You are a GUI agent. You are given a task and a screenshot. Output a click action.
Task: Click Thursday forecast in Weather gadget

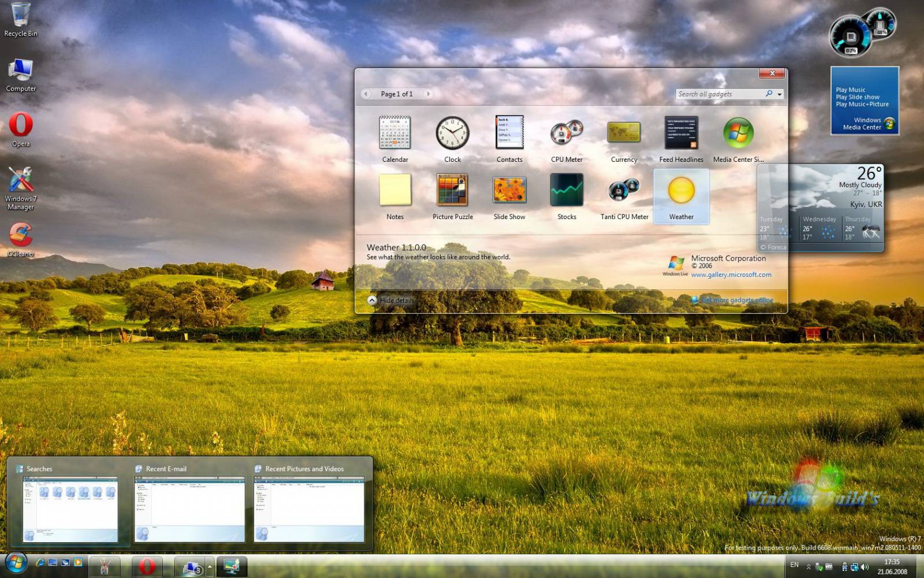[x=863, y=228]
